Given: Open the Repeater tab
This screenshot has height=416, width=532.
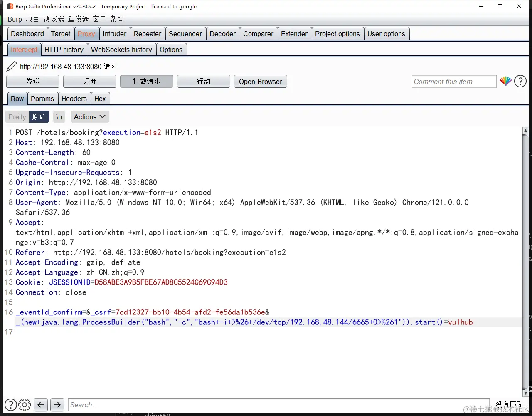Looking at the screenshot, I should coord(148,34).
